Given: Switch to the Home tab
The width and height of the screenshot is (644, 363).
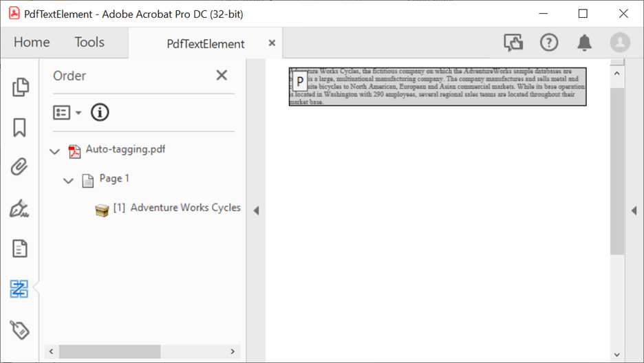Looking at the screenshot, I should tap(32, 43).
